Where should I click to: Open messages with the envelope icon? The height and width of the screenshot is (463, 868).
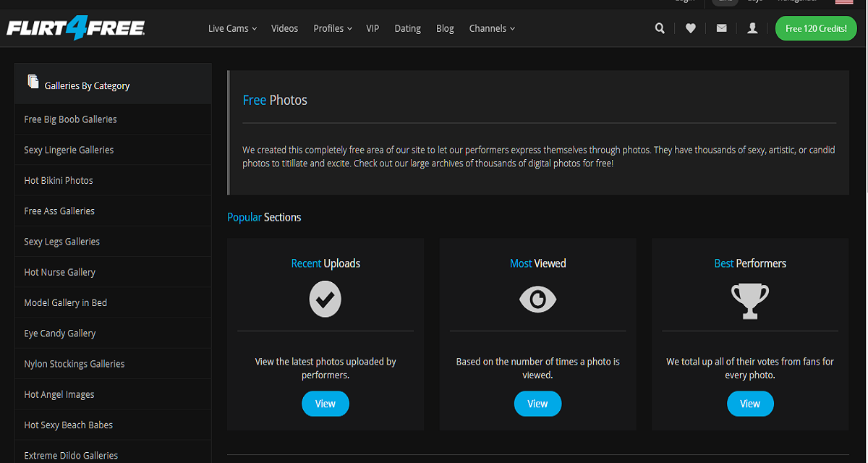[721, 28]
